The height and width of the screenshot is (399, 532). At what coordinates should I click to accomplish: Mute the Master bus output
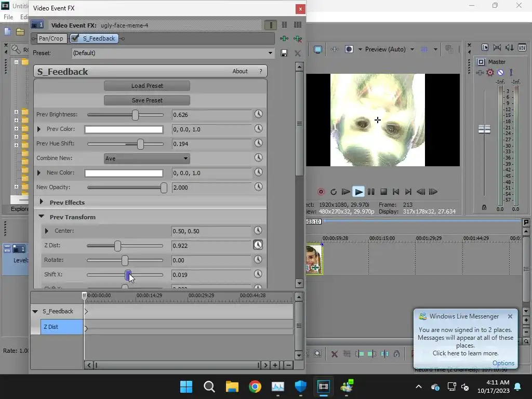[x=500, y=73]
